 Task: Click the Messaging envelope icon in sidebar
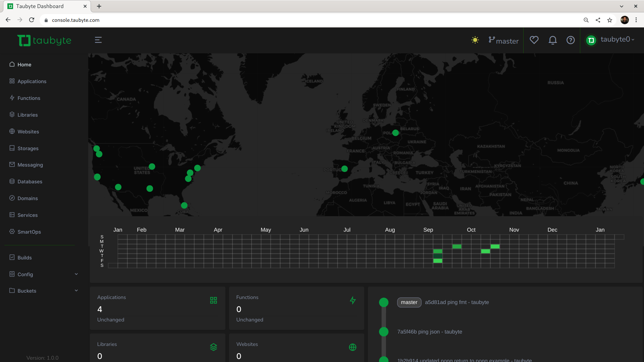tap(12, 165)
